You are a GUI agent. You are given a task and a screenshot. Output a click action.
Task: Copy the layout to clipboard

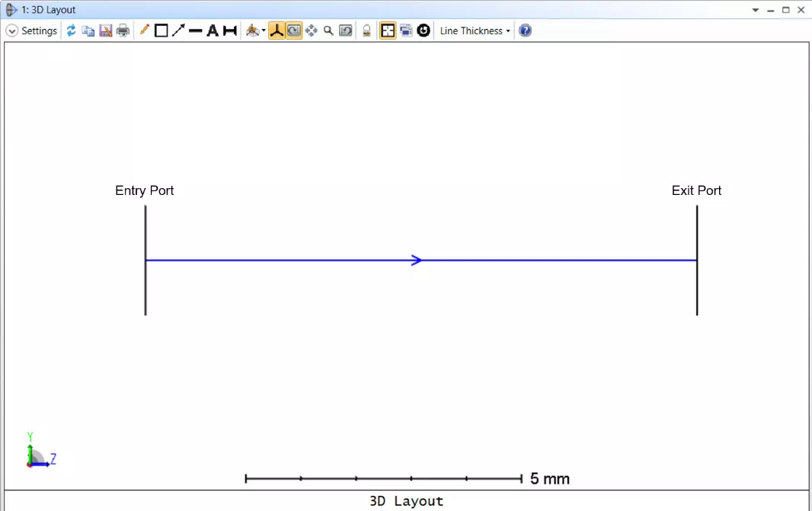point(88,30)
